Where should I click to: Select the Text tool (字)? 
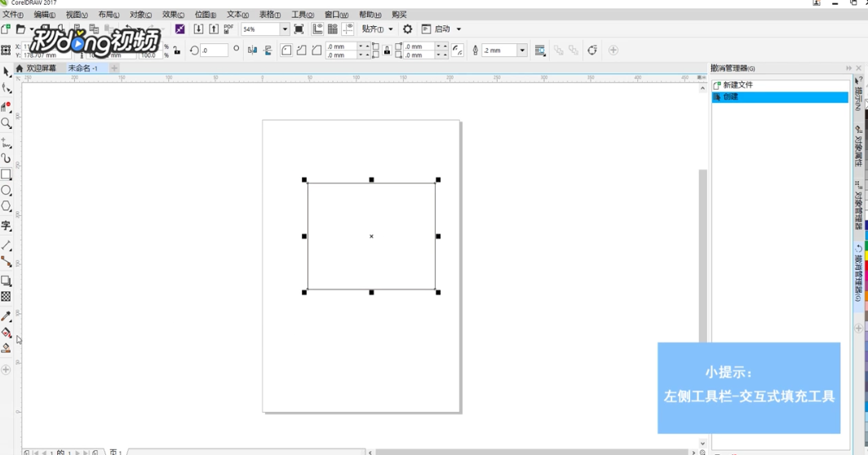point(6,225)
